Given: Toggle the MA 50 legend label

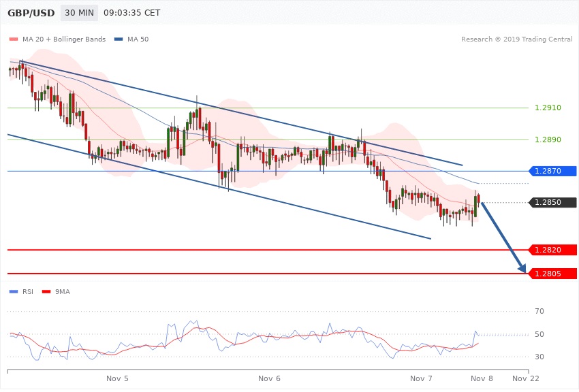Looking at the screenshot, I should [x=138, y=39].
